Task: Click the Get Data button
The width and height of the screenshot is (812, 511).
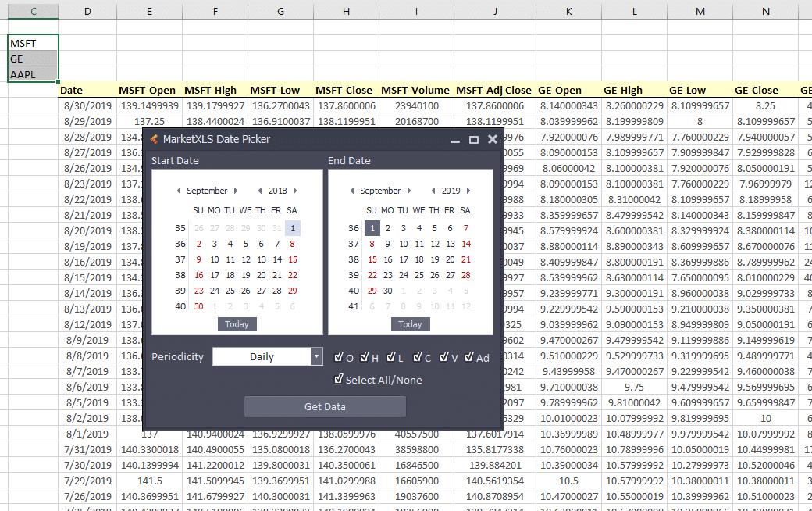Action: click(x=325, y=407)
